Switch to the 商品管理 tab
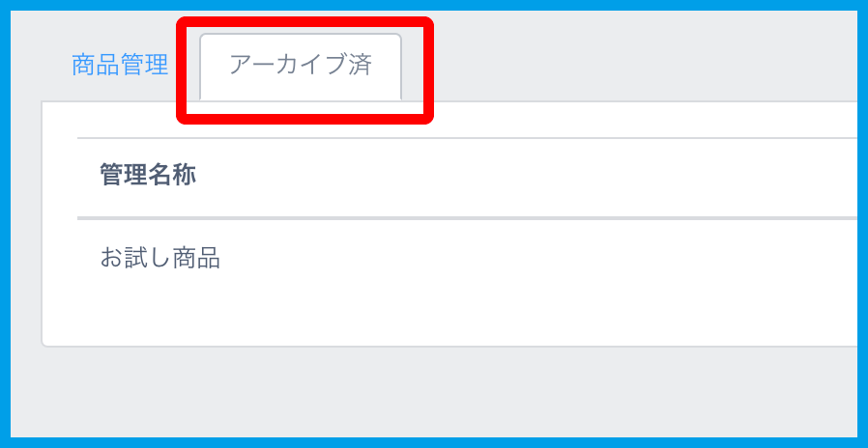The width and height of the screenshot is (868, 448). click(x=120, y=66)
